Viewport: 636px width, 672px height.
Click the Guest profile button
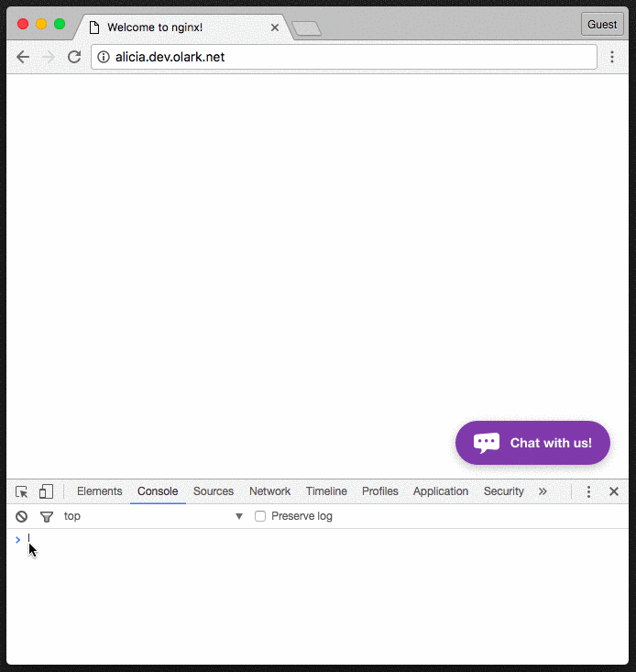(x=602, y=25)
